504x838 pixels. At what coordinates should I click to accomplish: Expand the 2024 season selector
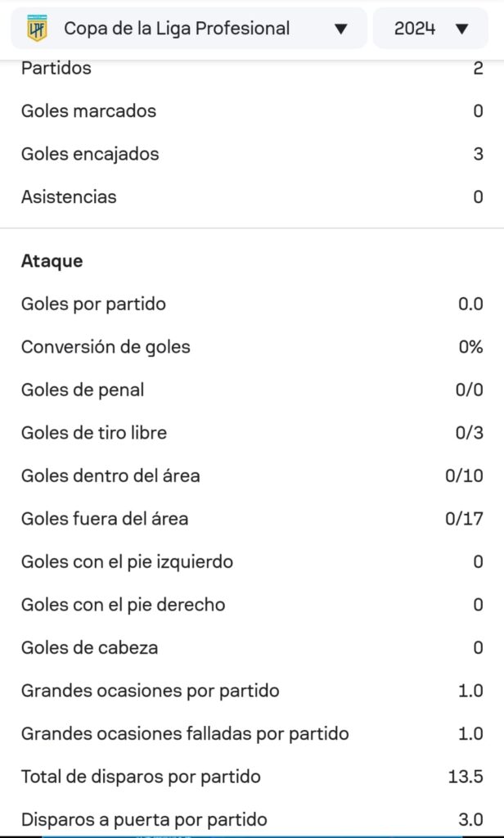[431, 29]
